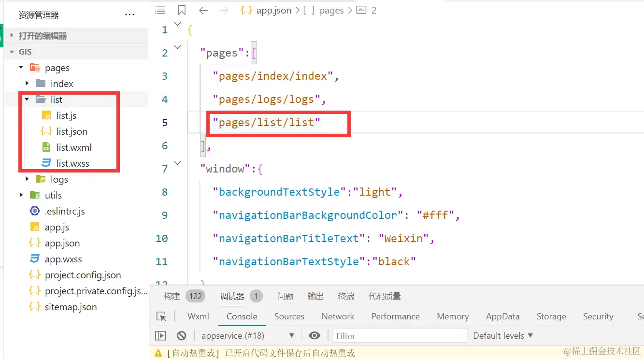Open the explorer more-options ellipsis menu
This screenshot has width=644, height=359.
129,15
